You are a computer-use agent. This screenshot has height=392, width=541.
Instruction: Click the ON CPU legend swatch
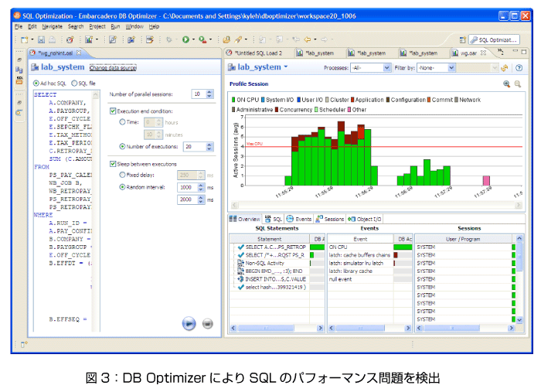[233, 100]
